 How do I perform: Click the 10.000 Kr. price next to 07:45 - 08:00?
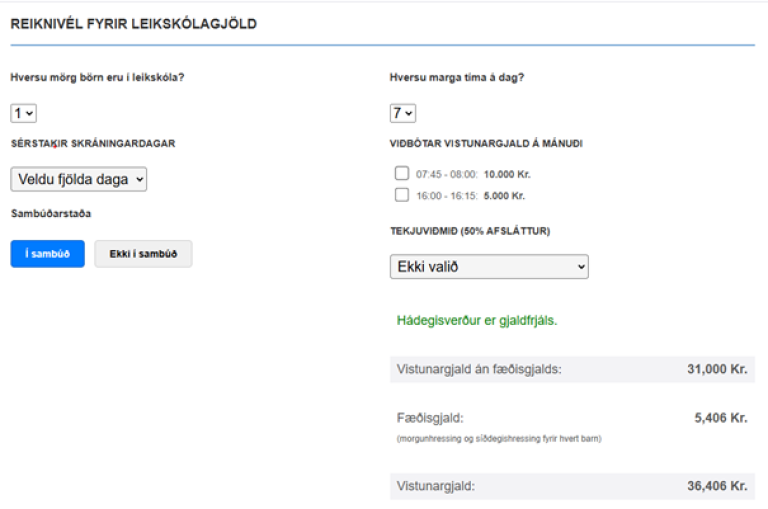(x=507, y=174)
